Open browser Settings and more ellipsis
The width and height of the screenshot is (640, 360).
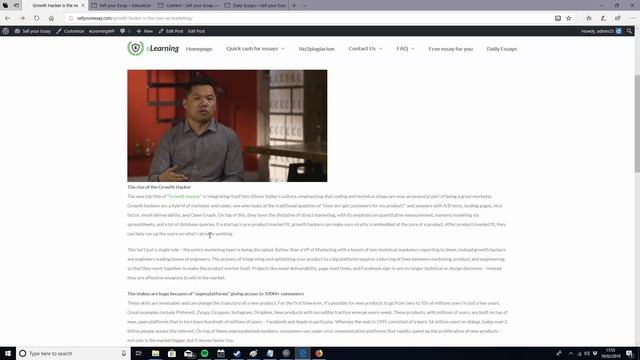632,18
